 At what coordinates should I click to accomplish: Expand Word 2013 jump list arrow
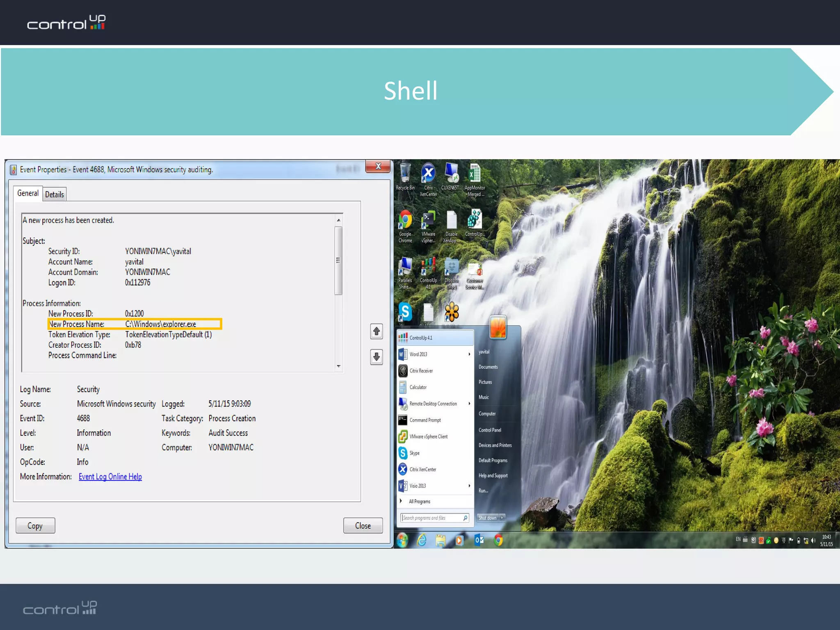(x=469, y=354)
